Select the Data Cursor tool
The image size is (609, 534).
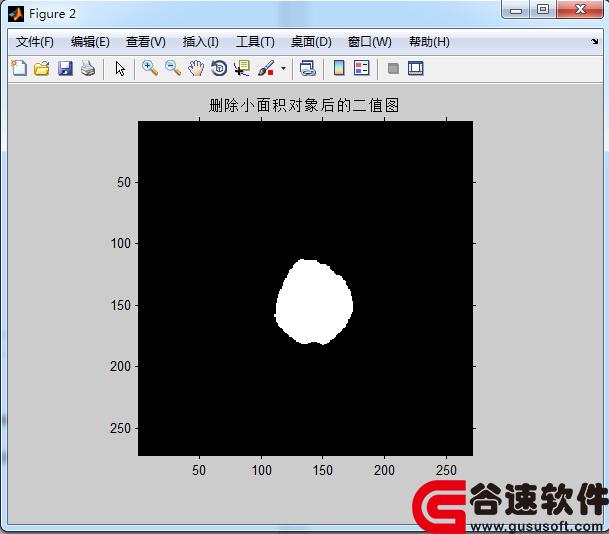(242, 68)
